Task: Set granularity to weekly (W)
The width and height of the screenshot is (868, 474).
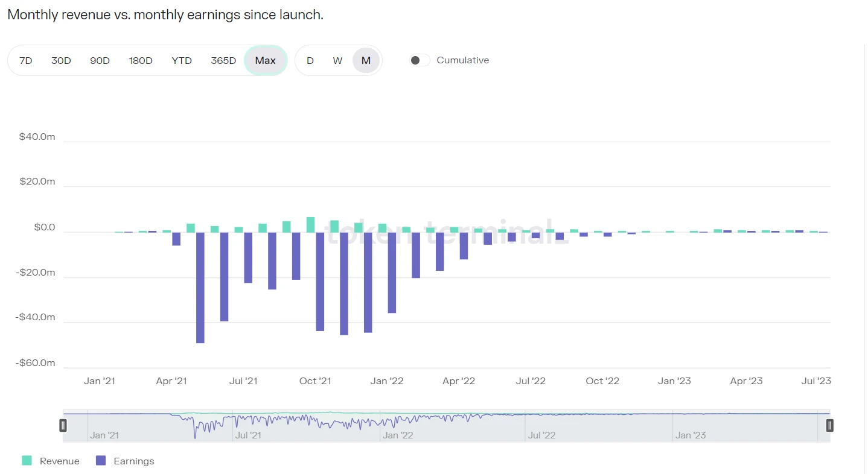Action: (337, 60)
